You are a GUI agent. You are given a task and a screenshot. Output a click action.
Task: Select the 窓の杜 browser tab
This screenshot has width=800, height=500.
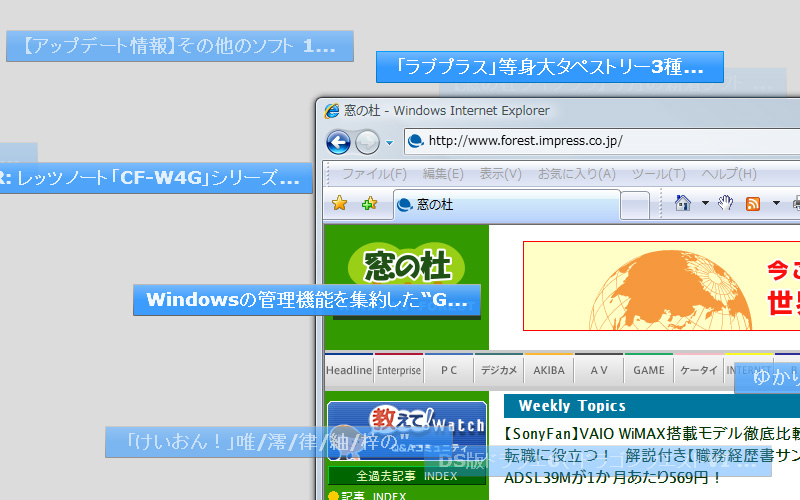coord(507,205)
